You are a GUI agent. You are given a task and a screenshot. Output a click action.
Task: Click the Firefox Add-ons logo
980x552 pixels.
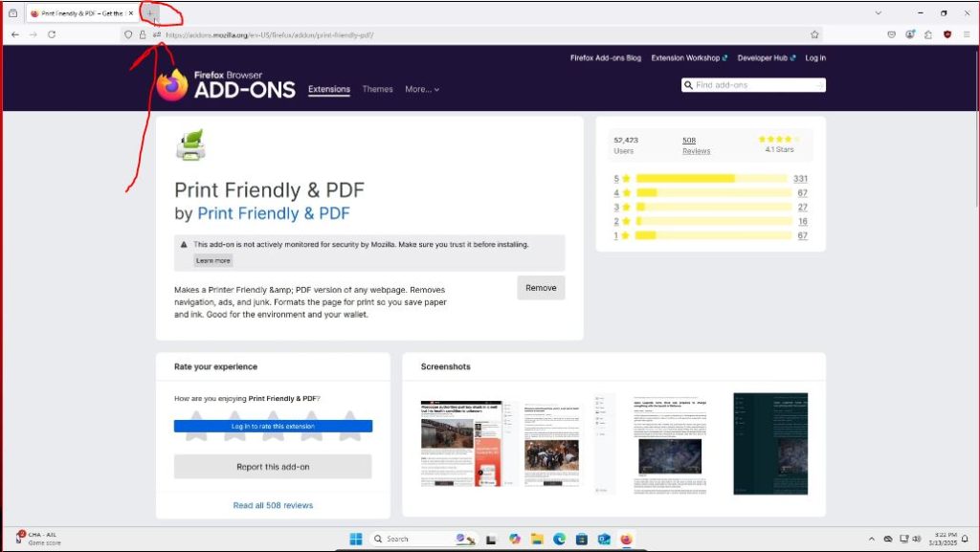click(226, 84)
